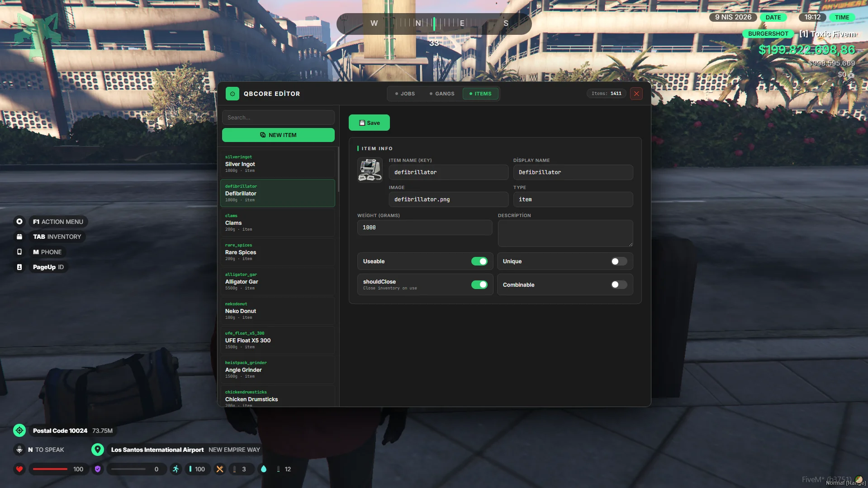Click the microphone push-to-talk icon
Viewport: 868px width, 488px height.
pos(19,450)
